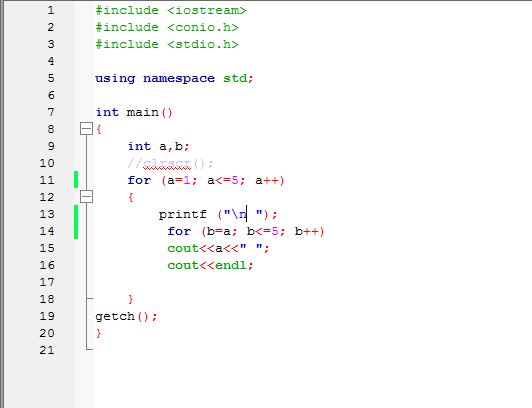Click the closing brace on line 18
This screenshot has width=532, height=408.
tap(131, 299)
